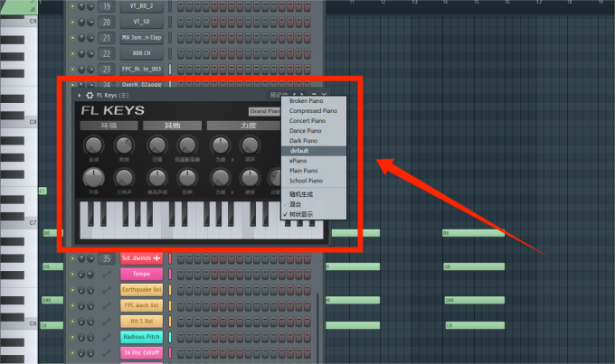Open the FPC_Ri..te_003 channel button
The image size is (615, 364).
[x=141, y=69]
